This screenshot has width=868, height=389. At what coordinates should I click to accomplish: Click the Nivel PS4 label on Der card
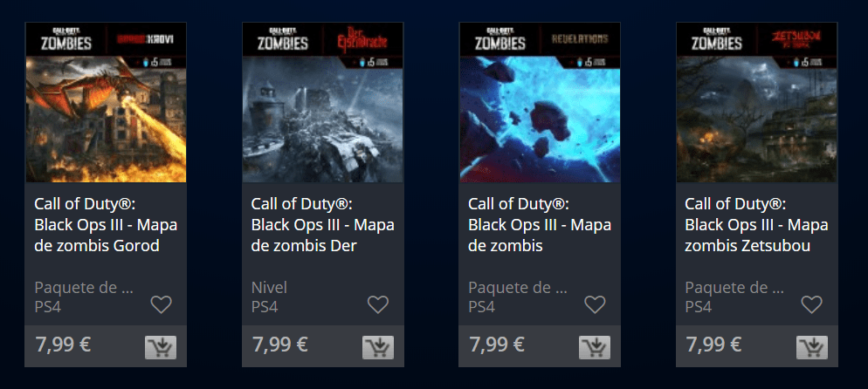269,297
